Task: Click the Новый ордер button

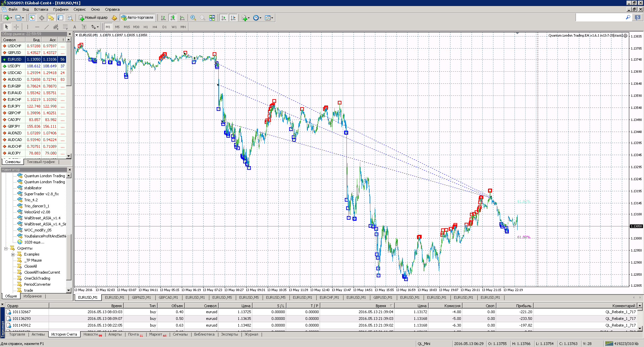Action: tap(93, 18)
